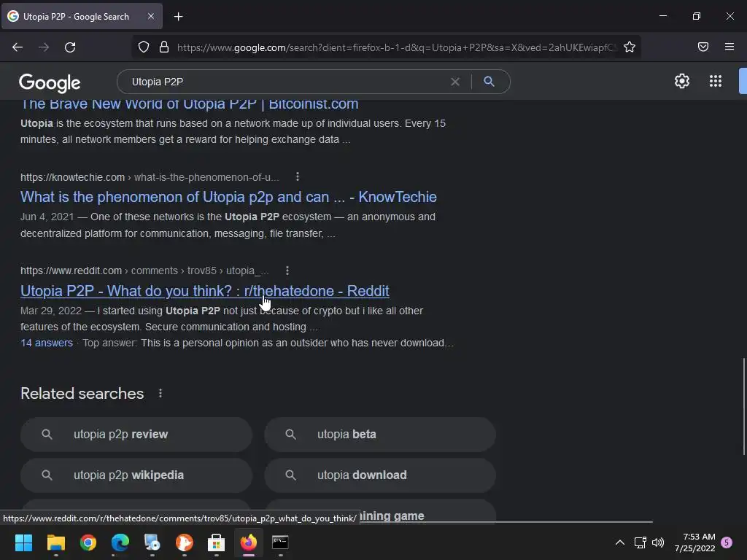The image size is (747, 560).
Task: Open the KnowTechie Utopia p2p article
Action: point(228,197)
